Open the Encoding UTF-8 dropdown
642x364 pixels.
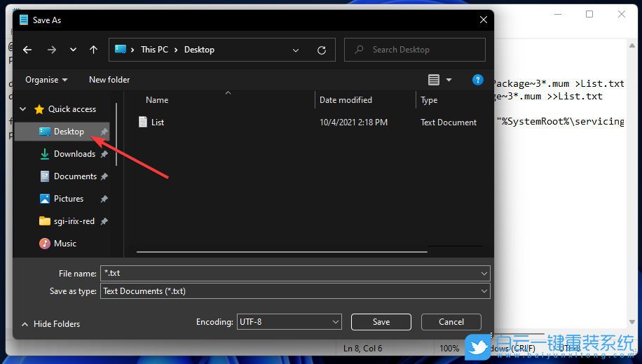pos(289,322)
